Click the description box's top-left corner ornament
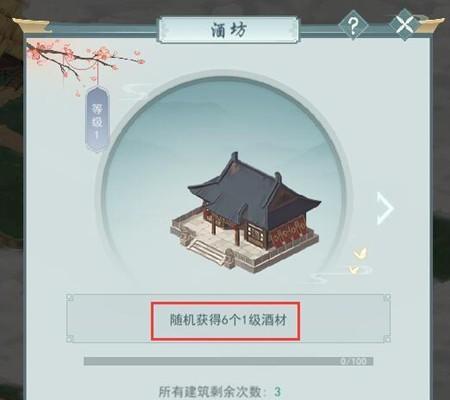Viewport: 450px width, 400px height. (70, 298)
